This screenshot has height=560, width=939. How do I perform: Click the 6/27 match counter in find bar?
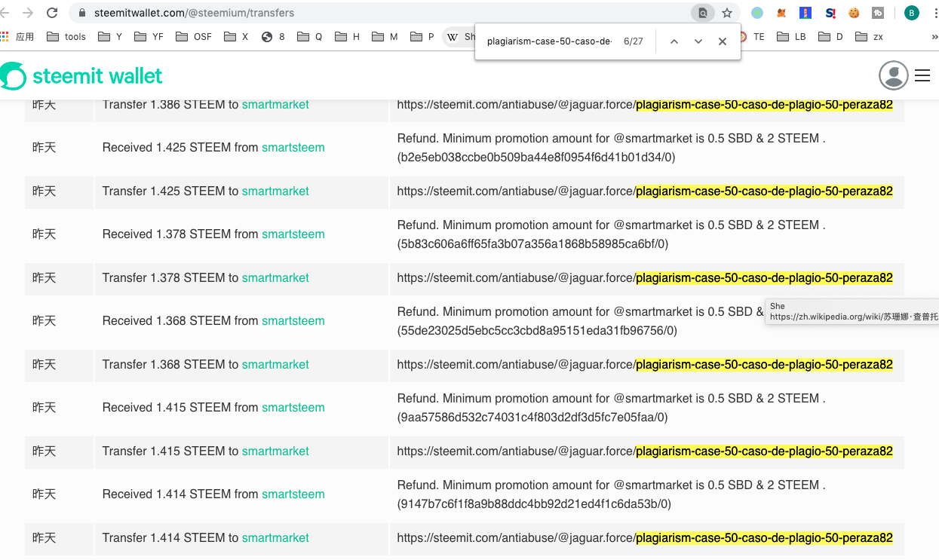[634, 41]
